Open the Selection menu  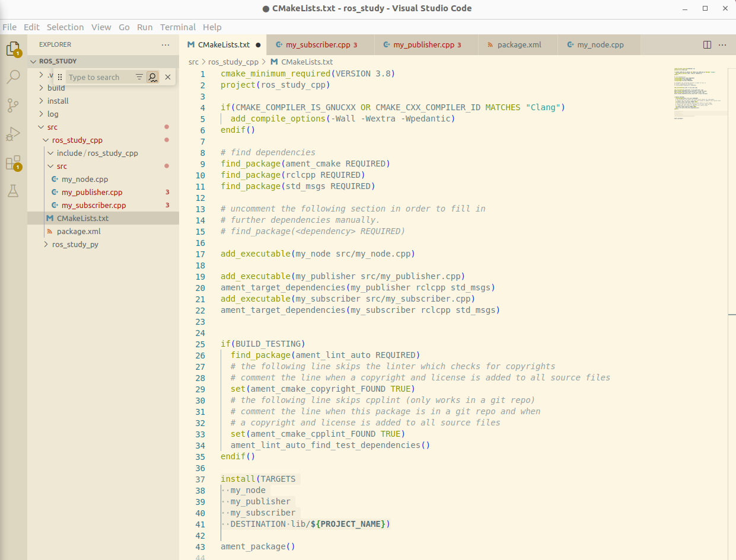[x=65, y=27]
